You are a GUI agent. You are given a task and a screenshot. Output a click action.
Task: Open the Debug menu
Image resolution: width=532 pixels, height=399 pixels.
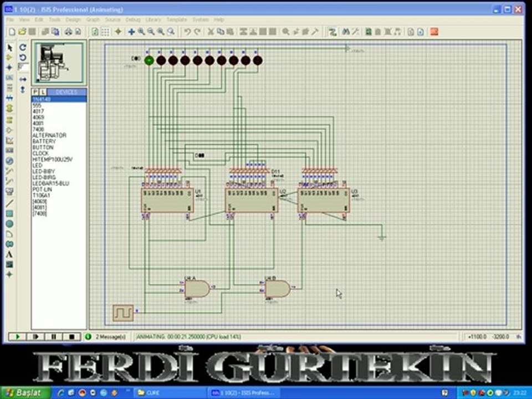(133, 20)
